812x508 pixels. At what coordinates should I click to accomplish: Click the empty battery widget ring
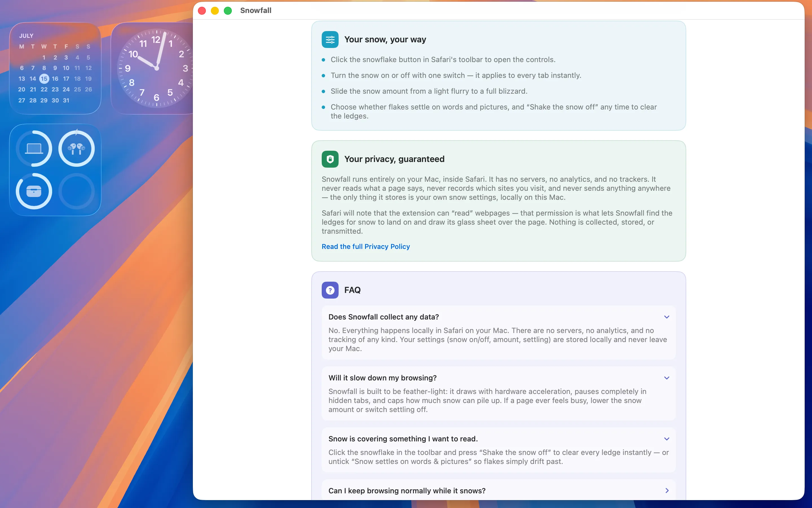tap(76, 191)
